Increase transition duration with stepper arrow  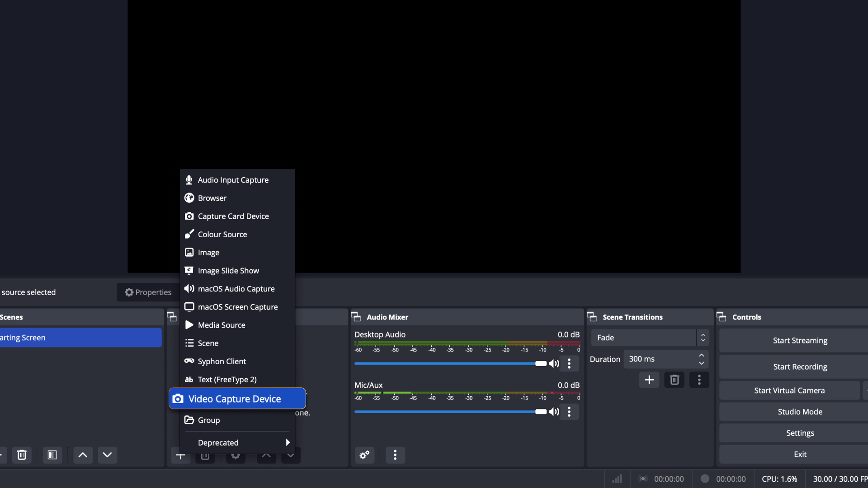click(x=701, y=355)
